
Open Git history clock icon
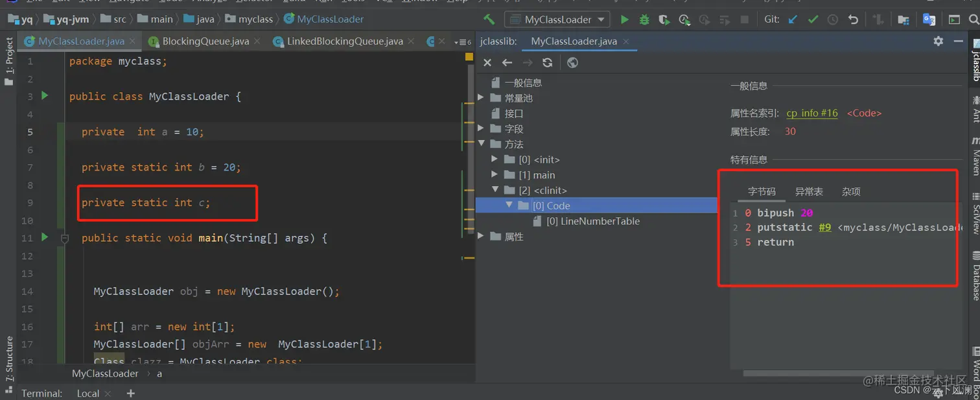[833, 19]
